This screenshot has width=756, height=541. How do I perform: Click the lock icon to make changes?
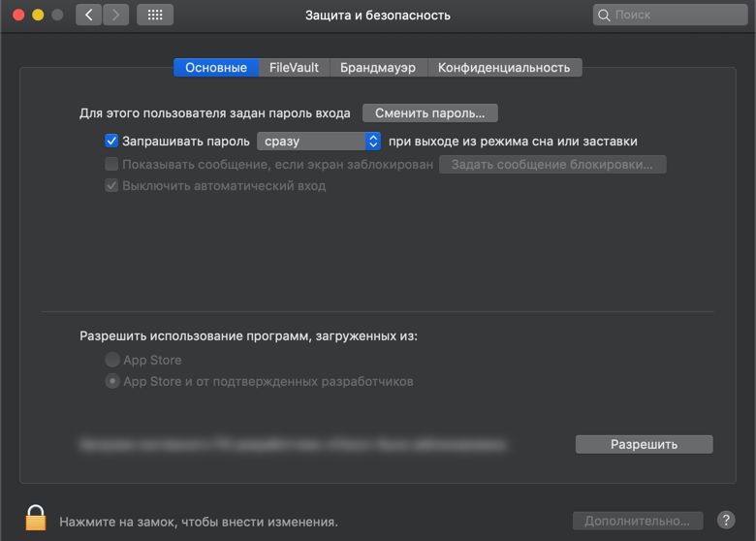(x=36, y=518)
